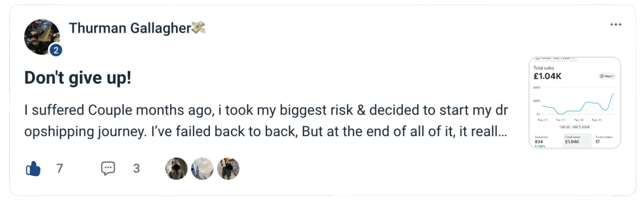View the first commenter's avatar
This screenshot has width=644, height=202.
pos(177,169)
